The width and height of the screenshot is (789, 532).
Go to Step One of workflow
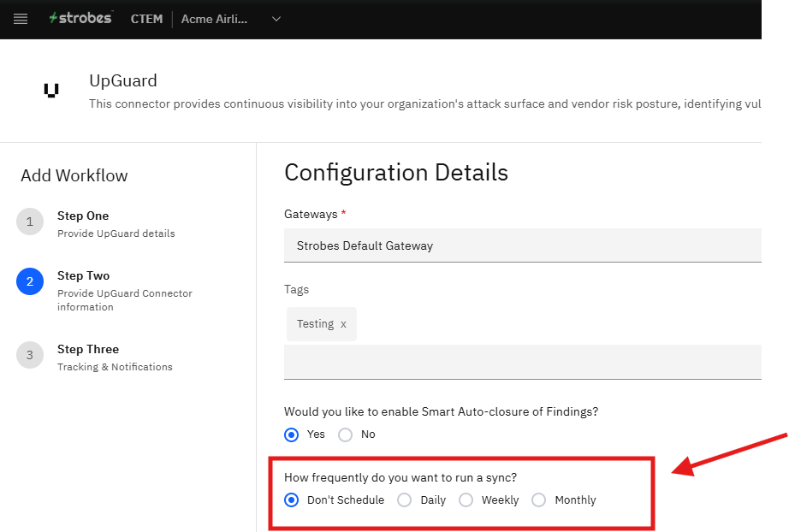(x=83, y=216)
